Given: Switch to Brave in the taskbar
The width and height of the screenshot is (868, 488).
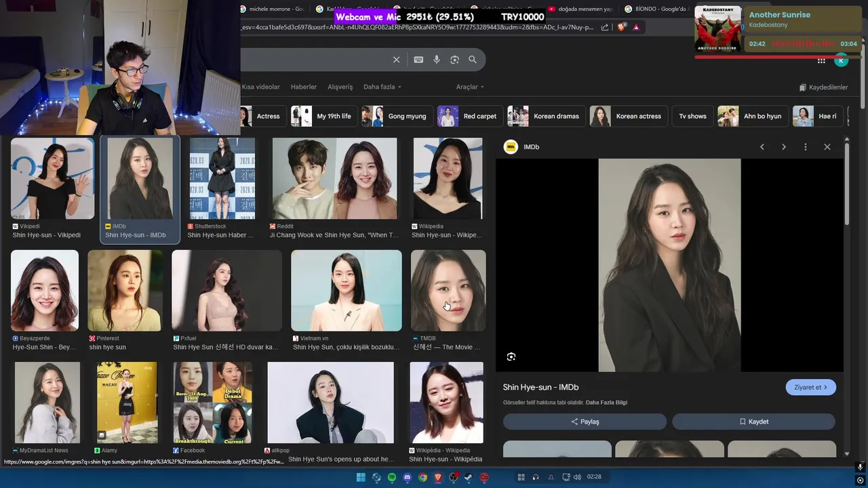Looking at the screenshot, I should pos(438,477).
